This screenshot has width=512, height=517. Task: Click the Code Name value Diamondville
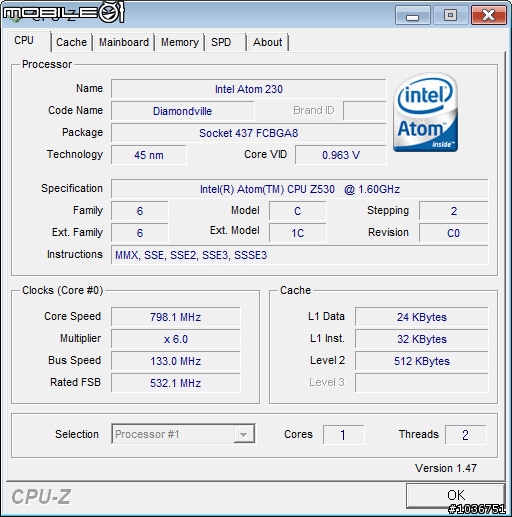coord(182,111)
